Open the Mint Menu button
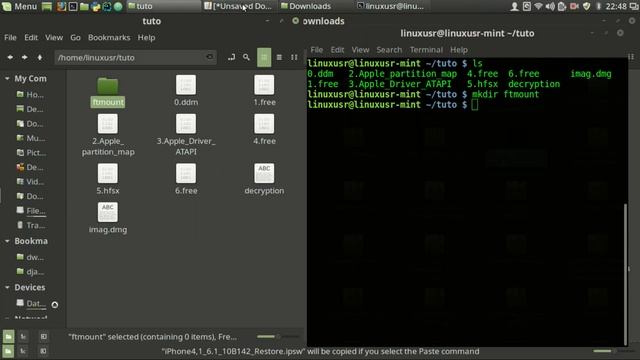This screenshot has height=360, width=640. (x=19, y=6)
